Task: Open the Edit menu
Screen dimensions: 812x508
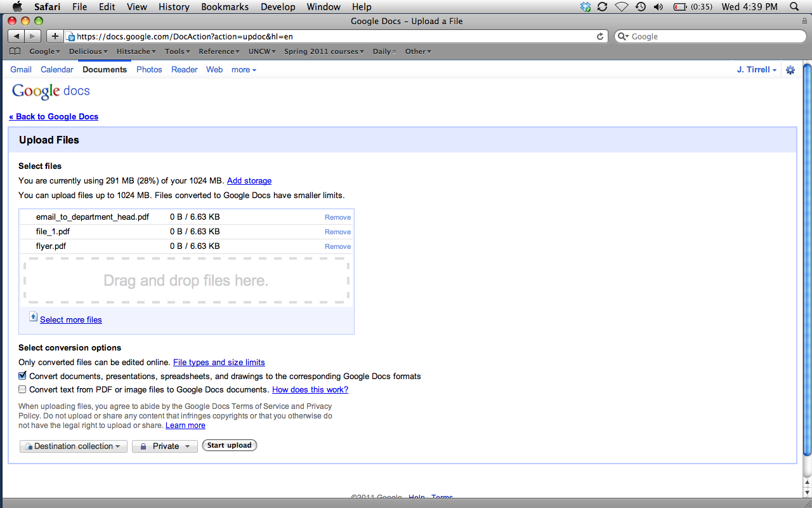Action: point(107,7)
